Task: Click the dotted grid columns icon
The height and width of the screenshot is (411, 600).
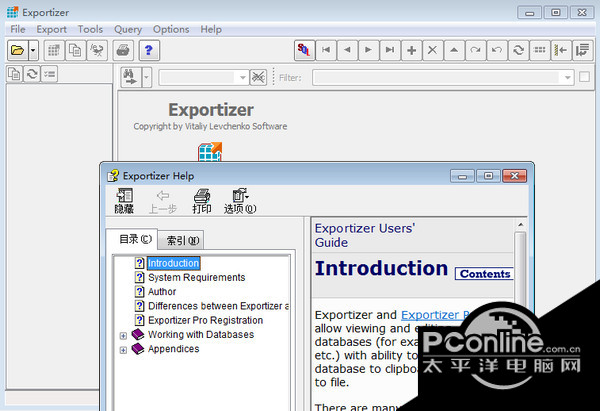Action: [x=540, y=50]
